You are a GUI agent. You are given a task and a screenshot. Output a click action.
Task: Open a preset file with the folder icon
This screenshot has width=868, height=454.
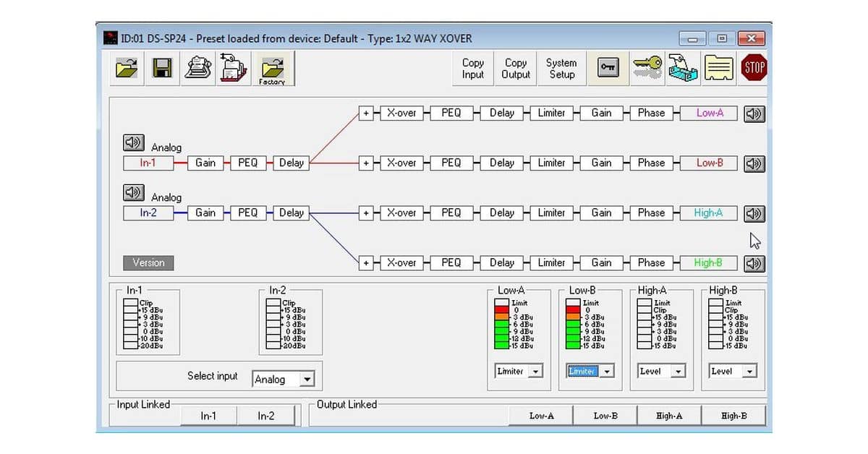coord(127,69)
